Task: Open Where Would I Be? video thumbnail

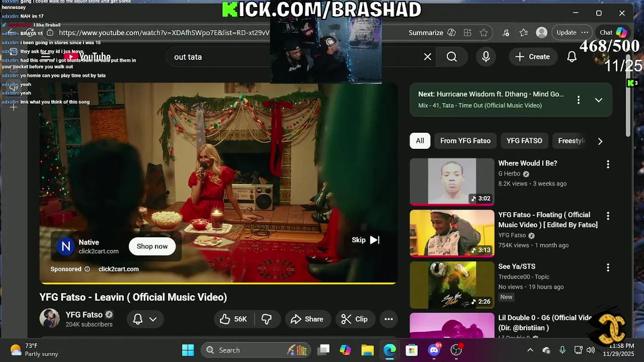Action: coord(452,182)
